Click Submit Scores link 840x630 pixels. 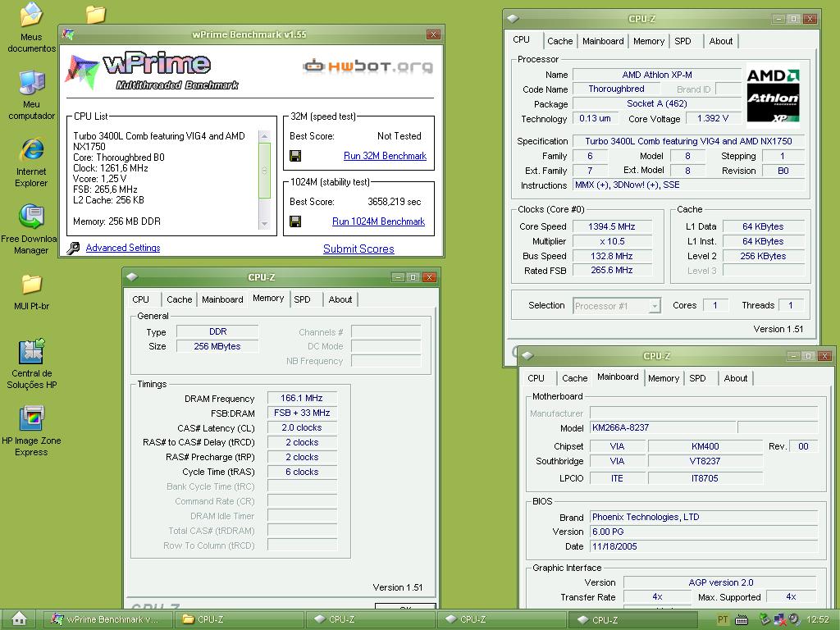(x=358, y=249)
